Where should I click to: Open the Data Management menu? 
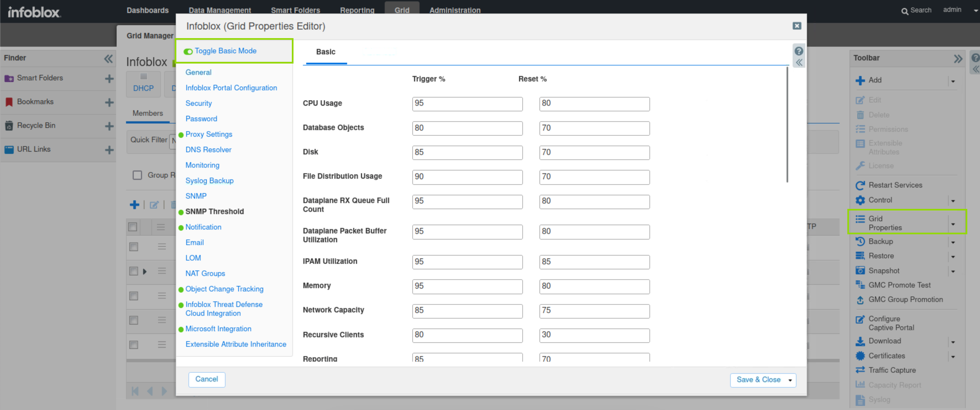point(219,10)
